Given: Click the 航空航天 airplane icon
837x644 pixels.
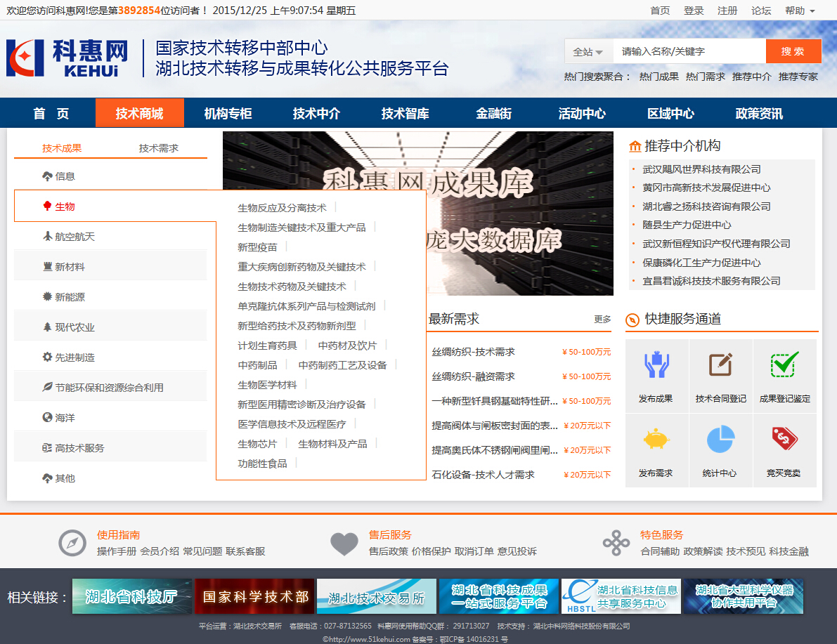Looking at the screenshot, I should [48, 237].
